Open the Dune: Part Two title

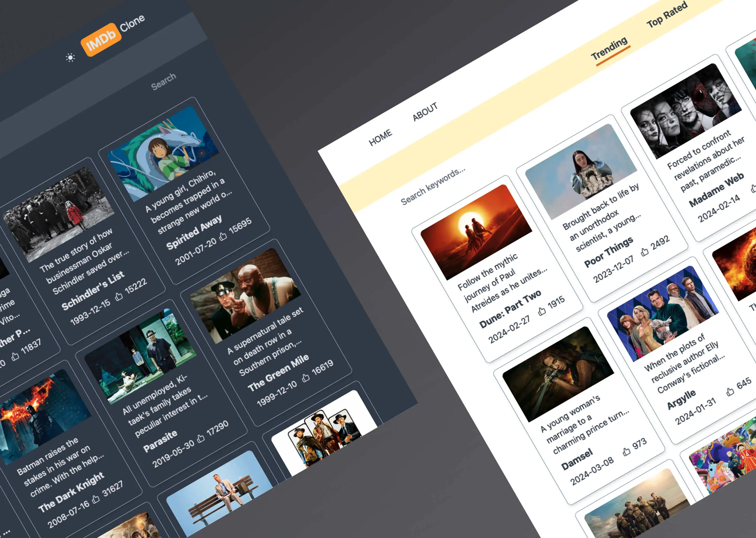click(510, 309)
